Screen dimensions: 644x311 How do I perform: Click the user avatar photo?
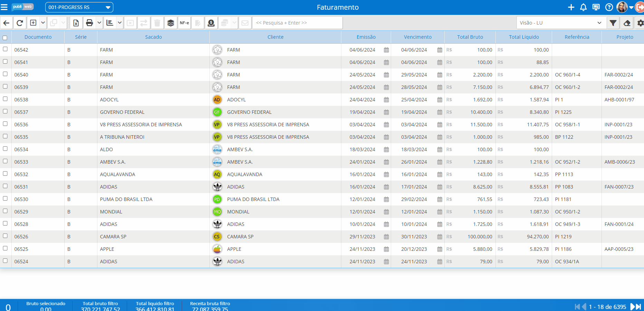coord(622,7)
